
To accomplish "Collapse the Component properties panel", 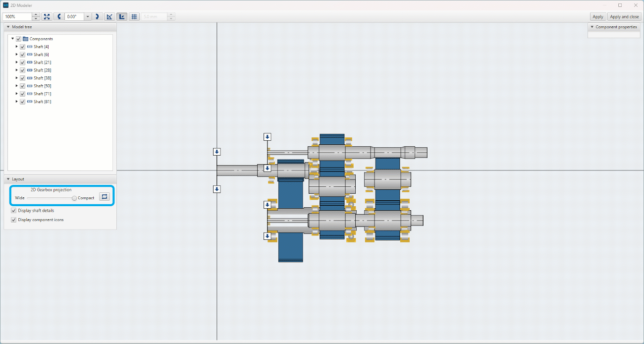I will point(592,27).
